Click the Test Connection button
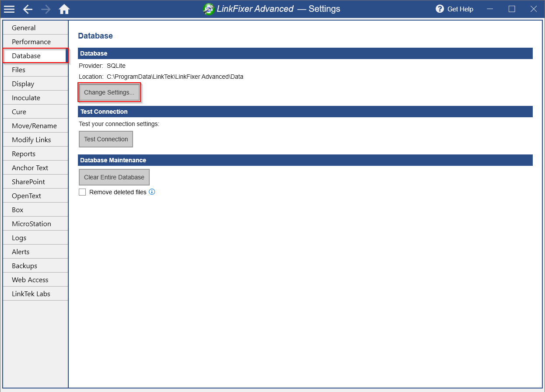The image size is (545, 392). click(106, 139)
